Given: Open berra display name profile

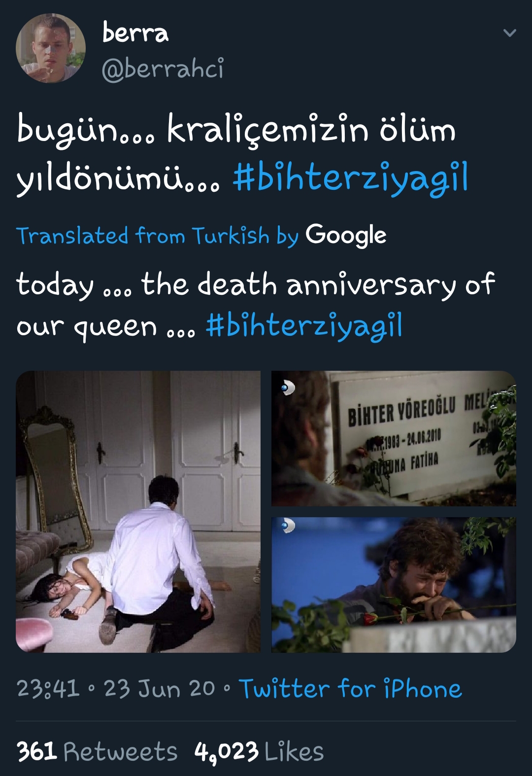Looking at the screenshot, I should coord(135,32).
